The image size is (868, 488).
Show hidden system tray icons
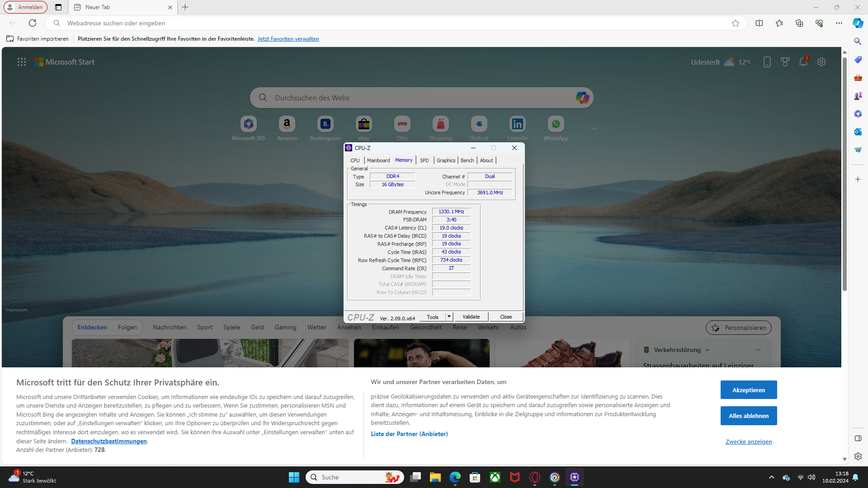771,477
